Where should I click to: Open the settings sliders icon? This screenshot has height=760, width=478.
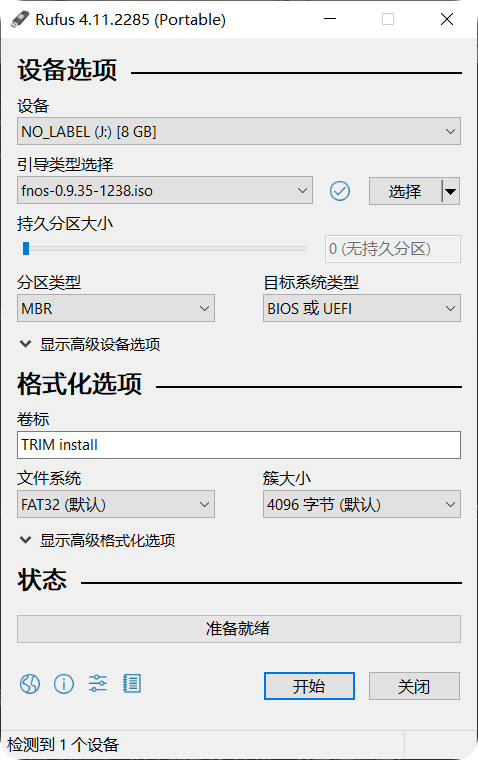pos(98,683)
